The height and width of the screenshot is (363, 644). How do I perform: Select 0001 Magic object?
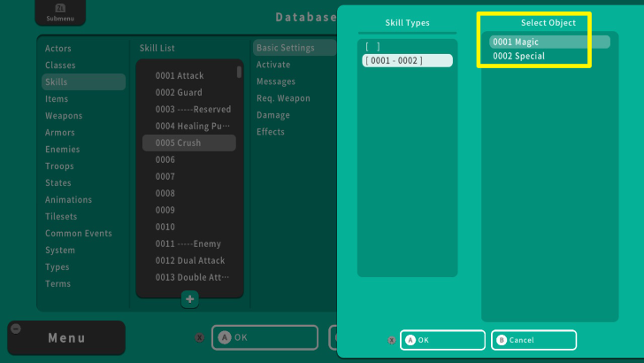click(x=549, y=42)
